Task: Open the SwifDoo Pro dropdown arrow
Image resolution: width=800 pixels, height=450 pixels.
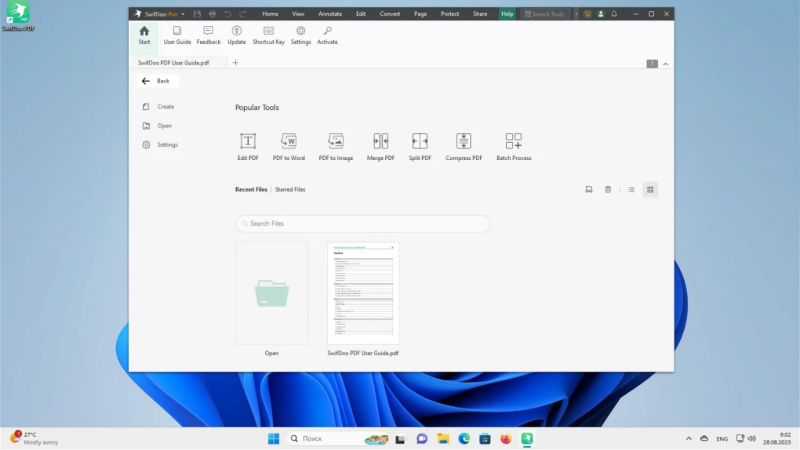Action: coord(183,14)
